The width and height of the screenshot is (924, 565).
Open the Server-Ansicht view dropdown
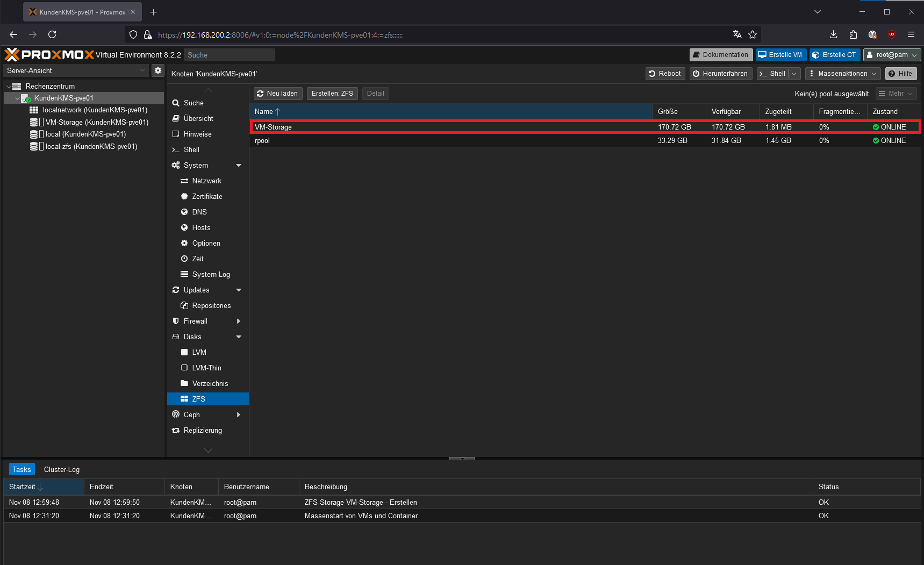pos(76,70)
